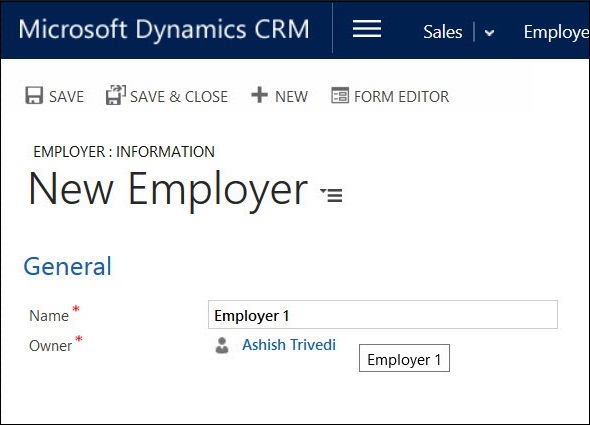Expand the Sales area dropdown chevron
Image resolution: width=590 pixels, height=425 pixels.
[489, 33]
